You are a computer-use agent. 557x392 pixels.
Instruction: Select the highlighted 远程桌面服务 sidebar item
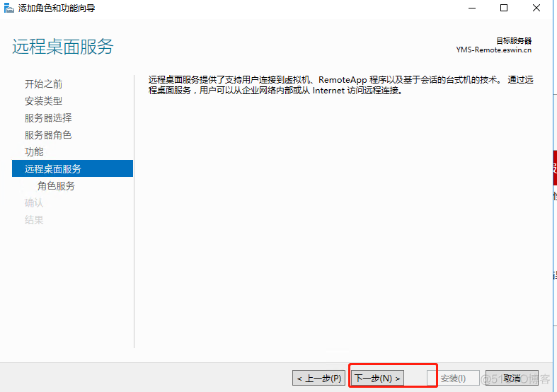pyautogui.click(x=53, y=169)
